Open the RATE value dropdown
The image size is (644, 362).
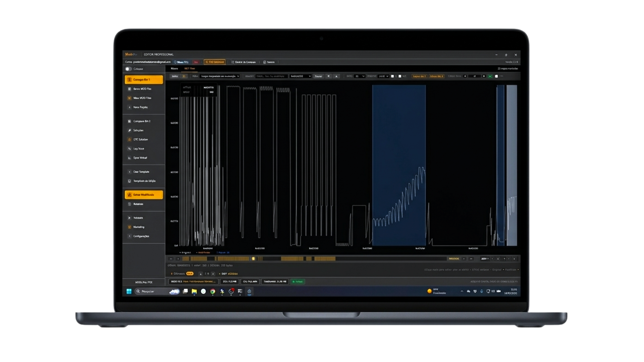click(x=359, y=76)
